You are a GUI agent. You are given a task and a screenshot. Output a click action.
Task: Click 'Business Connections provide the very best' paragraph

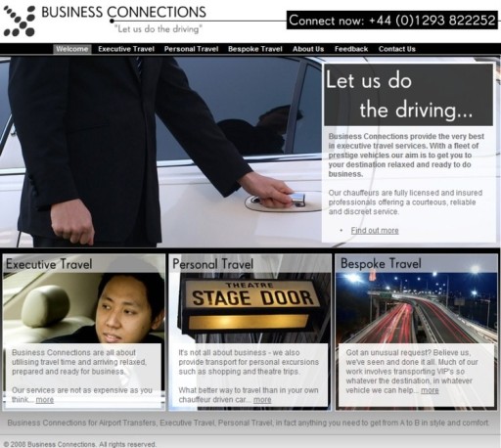[x=406, y=156]
